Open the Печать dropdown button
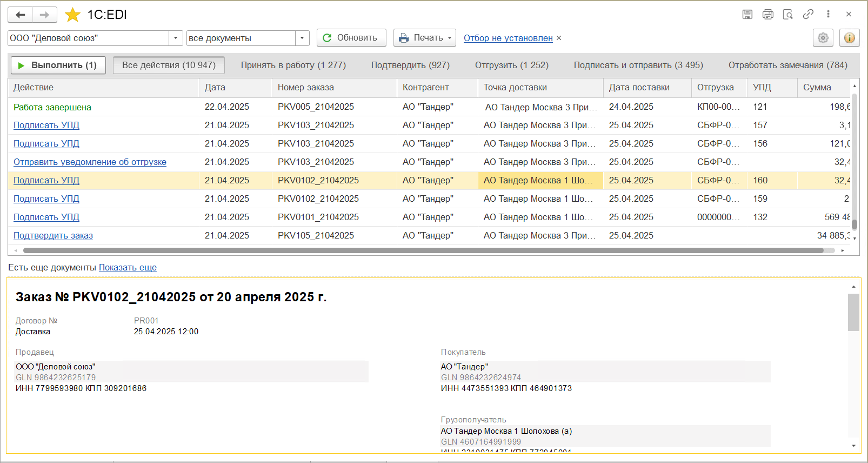 (424, 38)
